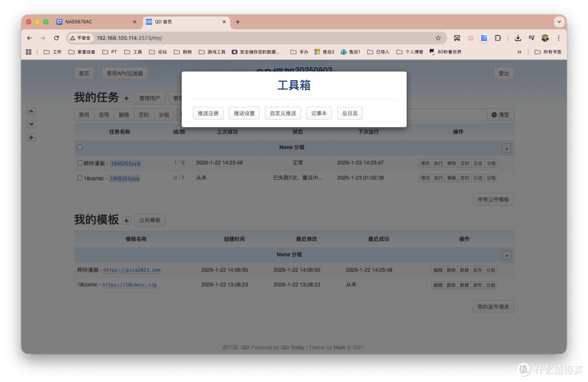588x382 pixels.
Task: Click the 1945251yyq link in the 哔咔漫画 row
Action: click(x=126, y=163)
